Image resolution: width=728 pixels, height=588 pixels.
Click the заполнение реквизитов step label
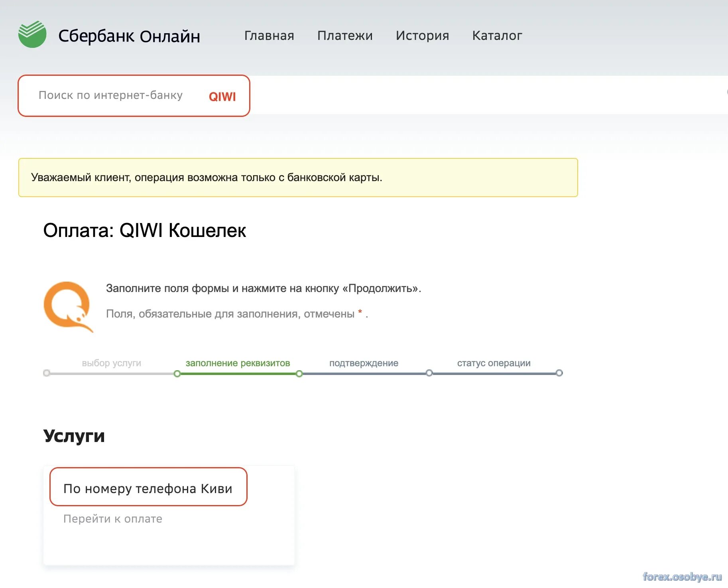point(238,363)
